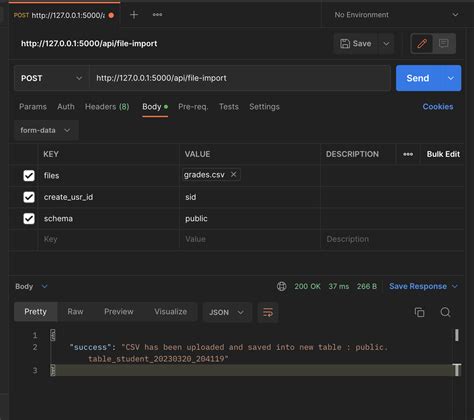This screenshot has width=474, height=420.
Task: Expand Save options arrow
Action: [386, 44]
